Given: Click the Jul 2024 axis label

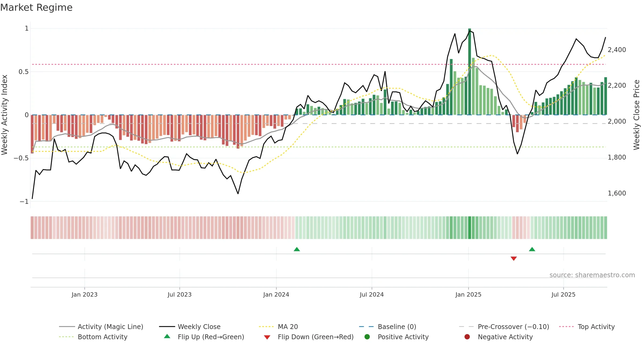Looking at the screenshot, I should (372, 295).
